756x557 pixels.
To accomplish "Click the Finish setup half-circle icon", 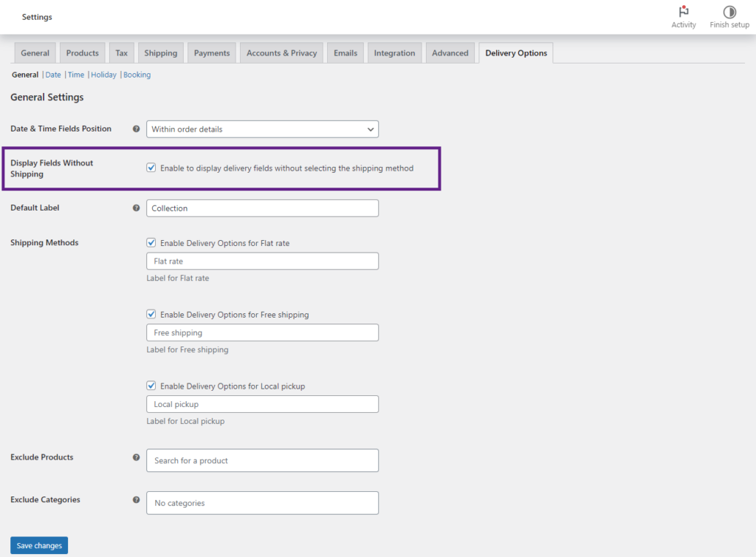I will 729,12.
